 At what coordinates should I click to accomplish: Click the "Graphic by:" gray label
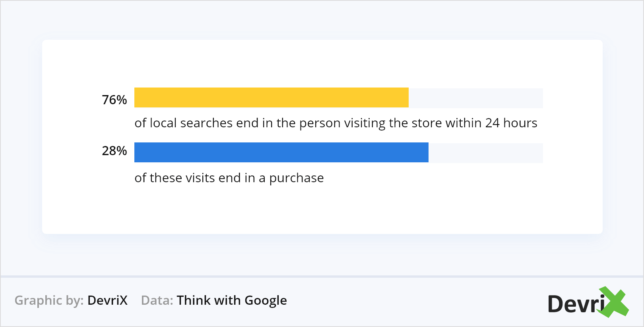tap(49, 300)
